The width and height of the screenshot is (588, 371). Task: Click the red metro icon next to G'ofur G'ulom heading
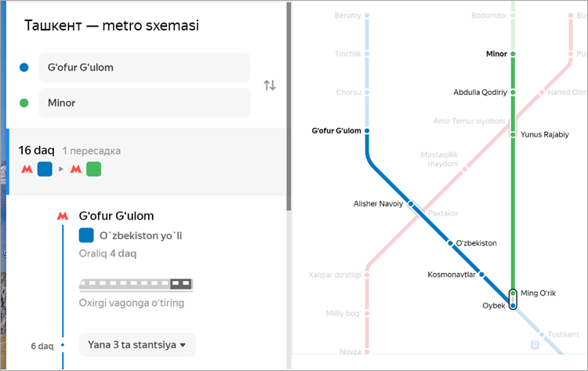coord(63,216)
